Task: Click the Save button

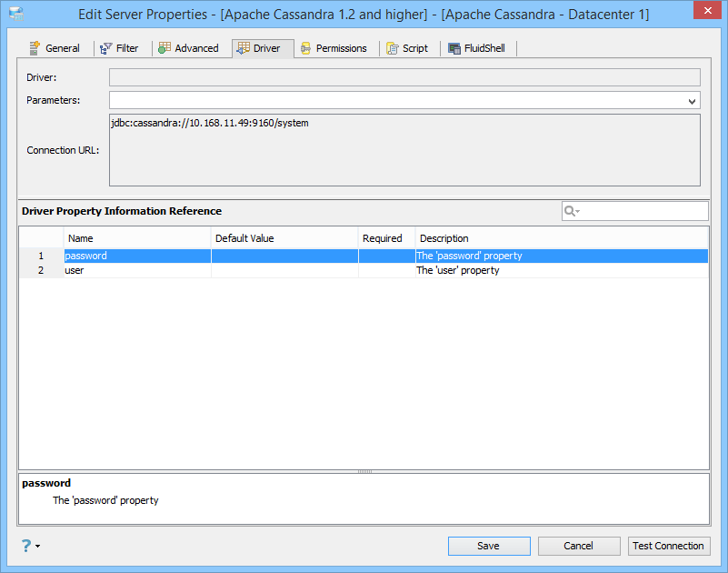Action: tap(489, 546)
